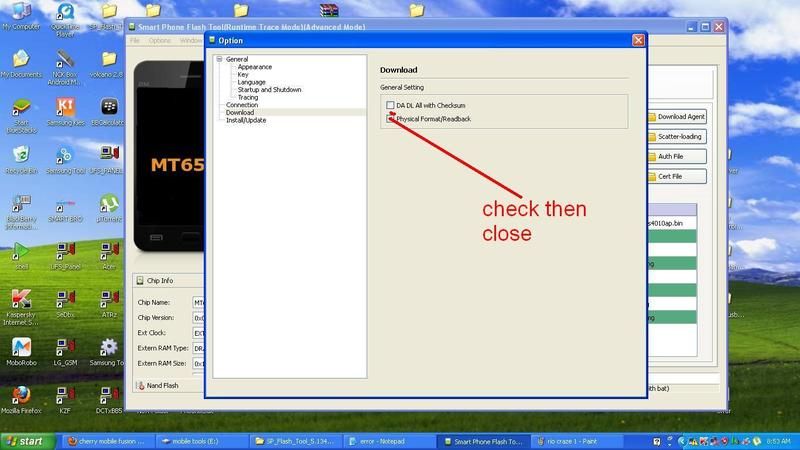Open My Documents desktop icon

tap(21, 64)
